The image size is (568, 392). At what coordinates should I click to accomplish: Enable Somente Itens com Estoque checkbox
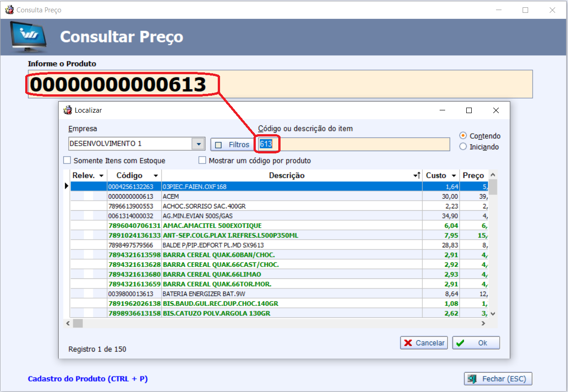click(67, 161)
